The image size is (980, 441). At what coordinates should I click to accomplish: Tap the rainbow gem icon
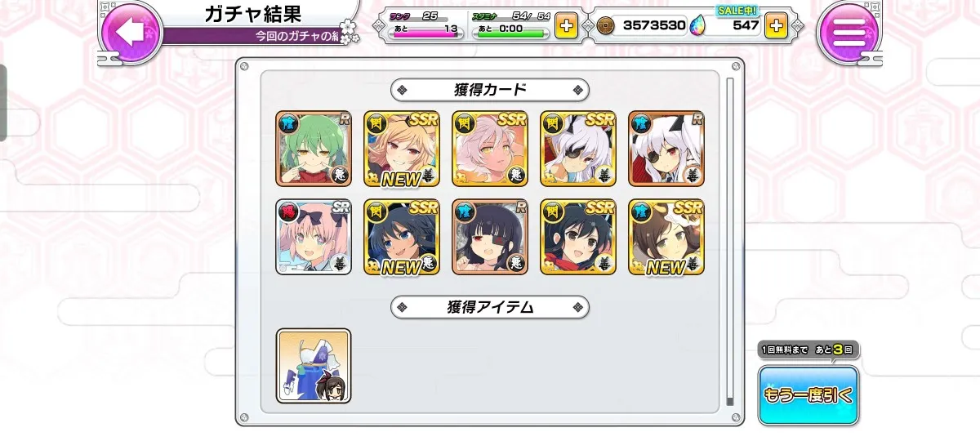pos(698,25)
